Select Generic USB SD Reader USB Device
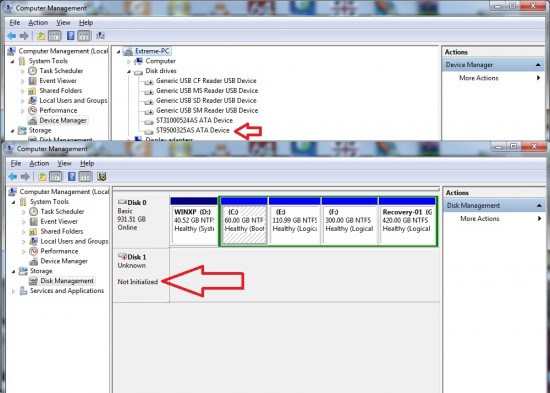Image resolution: width=550 pixels, height=393 pixels. (206, 100)
